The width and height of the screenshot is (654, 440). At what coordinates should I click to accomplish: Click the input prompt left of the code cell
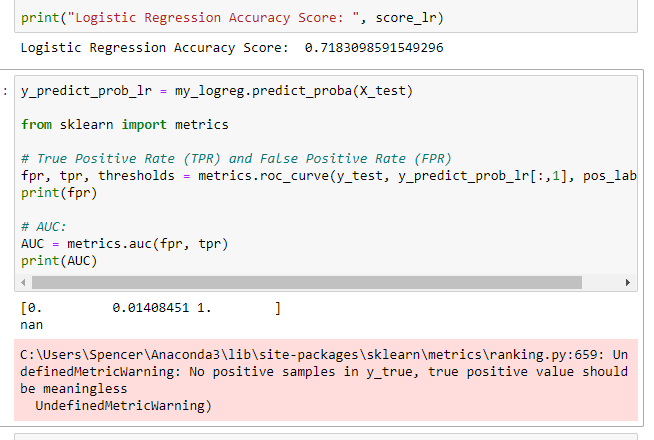point(7,91)
